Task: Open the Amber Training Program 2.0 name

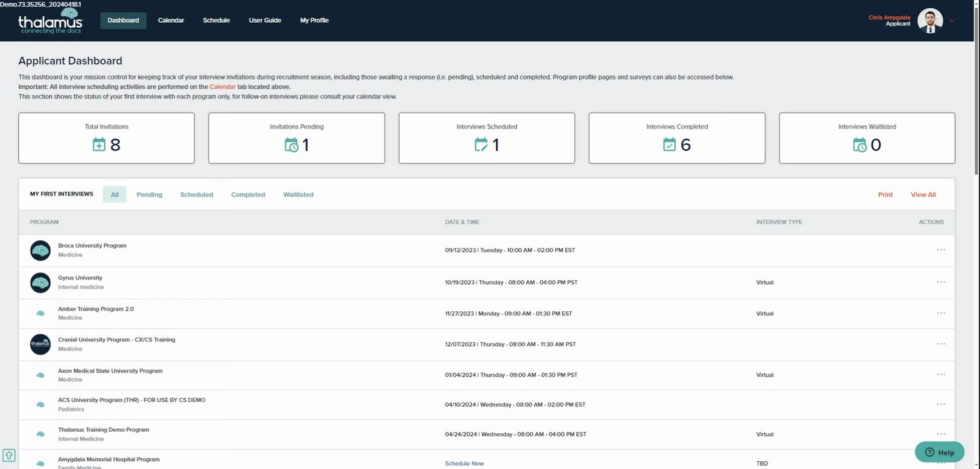Action: (x=96, y=309)
